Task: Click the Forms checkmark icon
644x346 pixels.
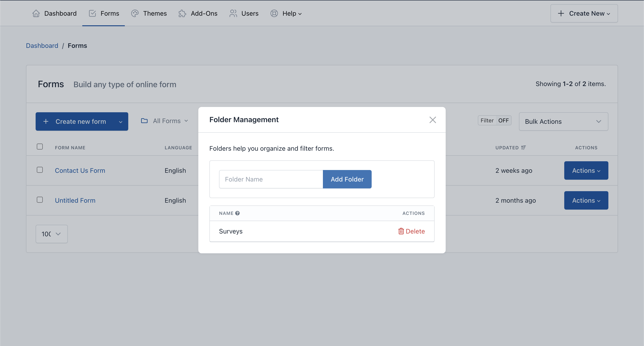Action: 92,13
